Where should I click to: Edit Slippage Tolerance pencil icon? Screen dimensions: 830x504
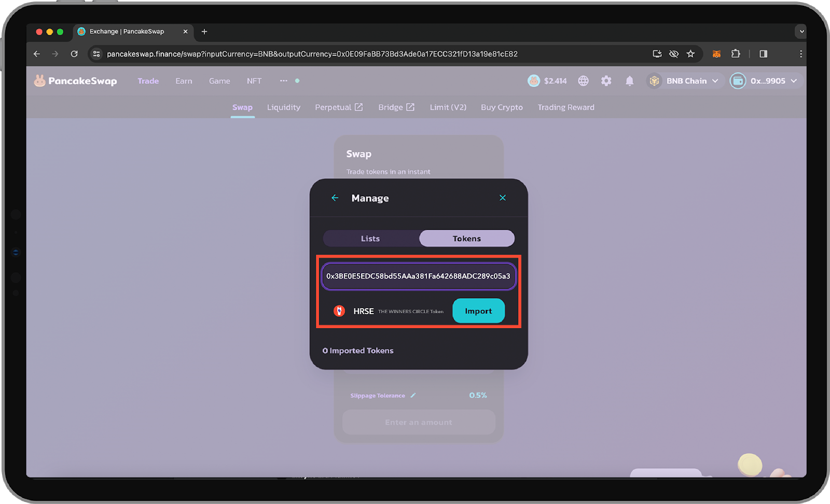[413, 395]
